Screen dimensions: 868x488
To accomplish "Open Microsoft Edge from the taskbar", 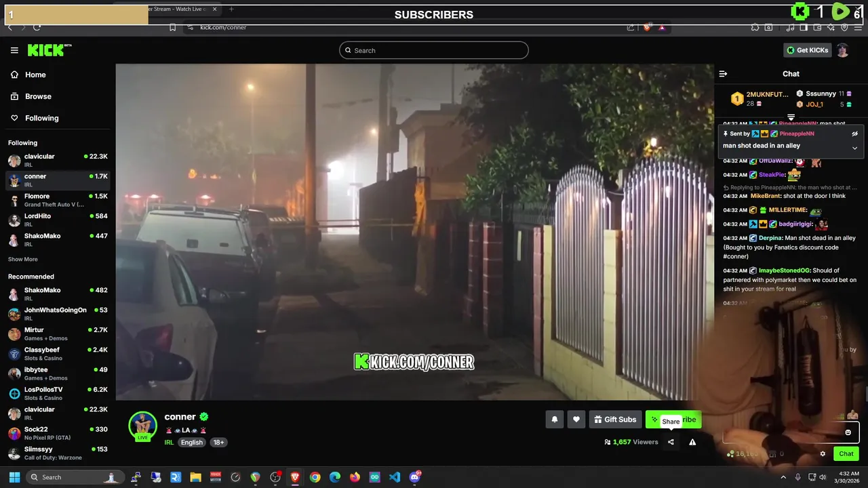I will 335,477.
